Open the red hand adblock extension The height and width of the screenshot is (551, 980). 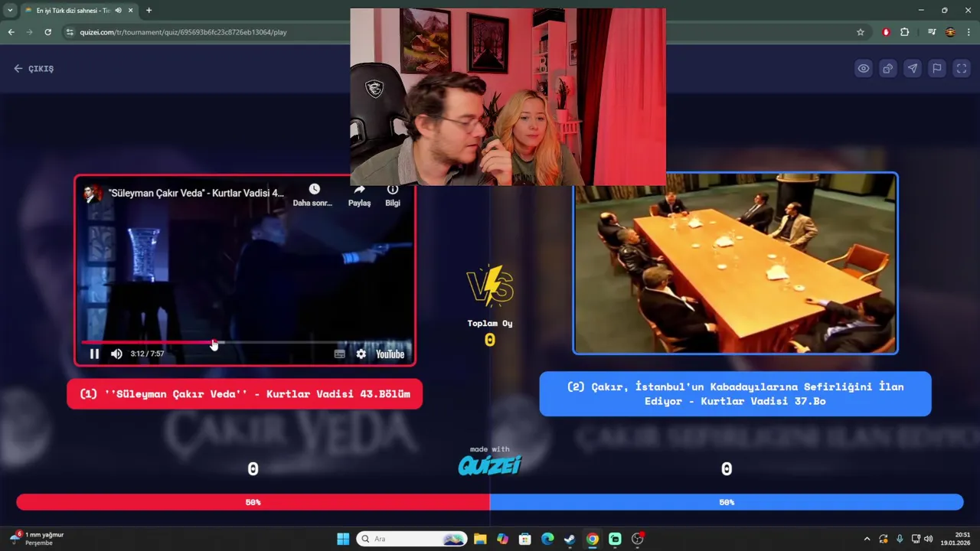(x=886, y=32)
